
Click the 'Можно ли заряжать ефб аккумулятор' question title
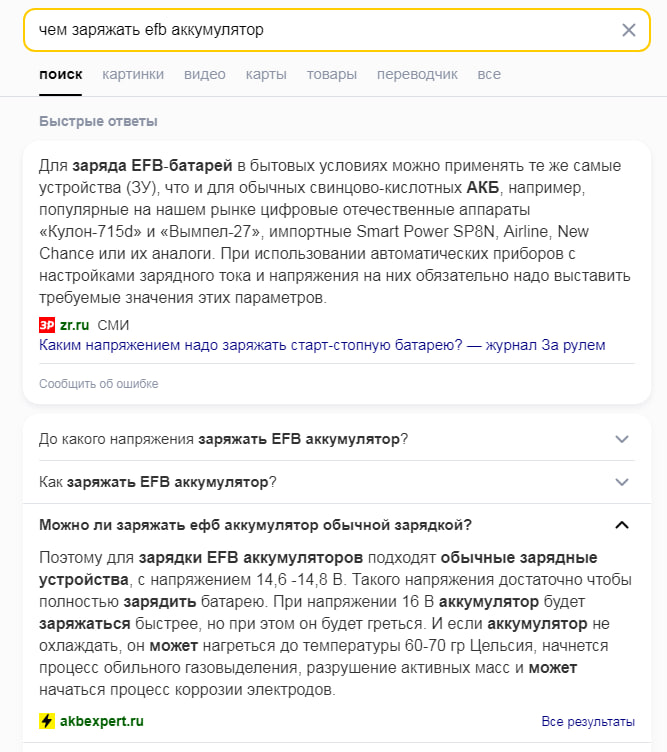[x=256, y=525]
